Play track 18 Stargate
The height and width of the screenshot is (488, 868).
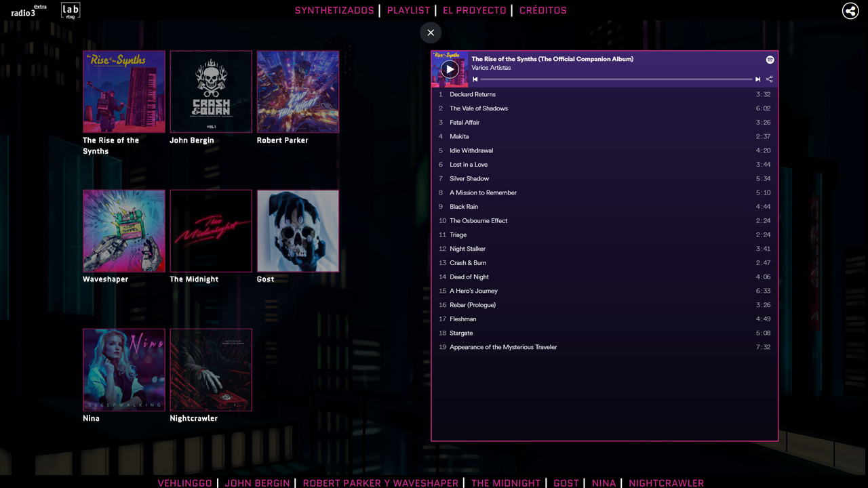(605, 333)
